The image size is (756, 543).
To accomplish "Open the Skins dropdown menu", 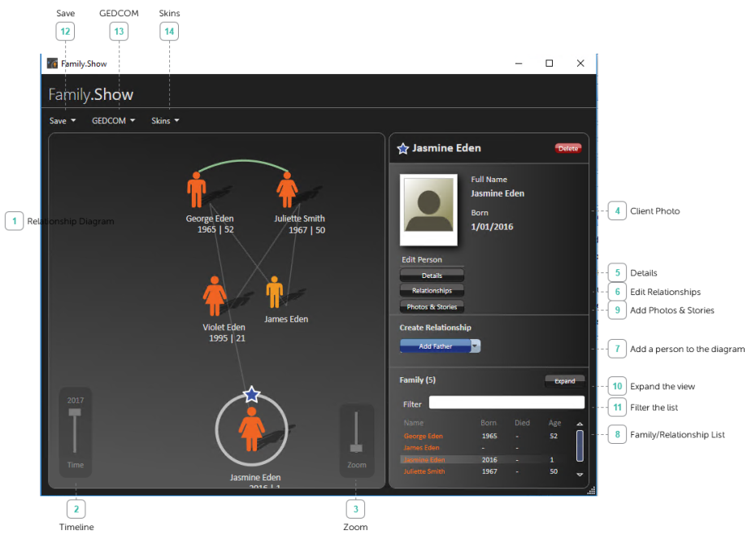I will (x=165, y=120).
